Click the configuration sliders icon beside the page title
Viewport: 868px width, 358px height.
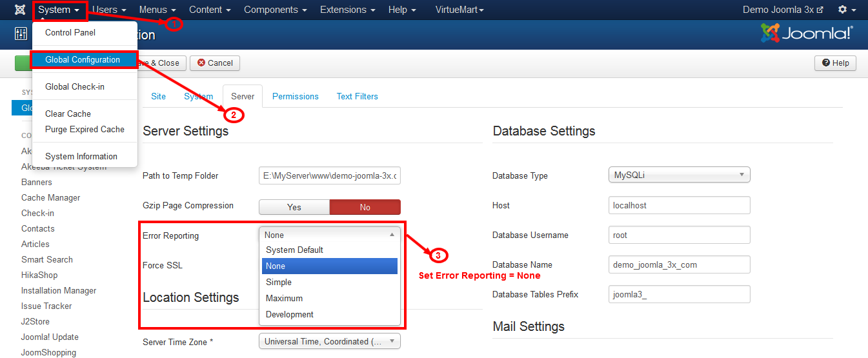(21, 35)
